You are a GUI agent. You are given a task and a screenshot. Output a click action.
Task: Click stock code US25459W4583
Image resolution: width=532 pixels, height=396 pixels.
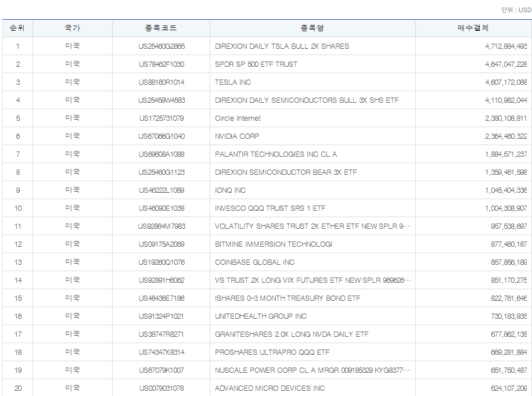point(161,100)
